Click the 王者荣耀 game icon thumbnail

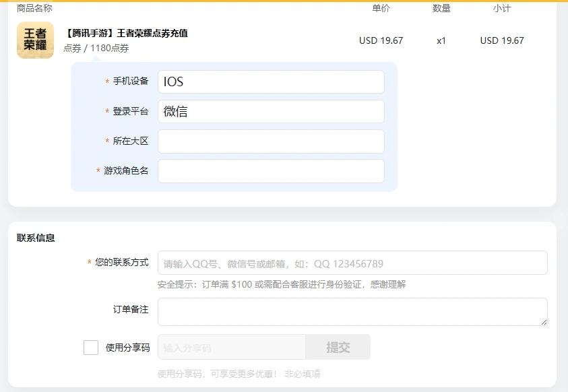pos(35,40)
